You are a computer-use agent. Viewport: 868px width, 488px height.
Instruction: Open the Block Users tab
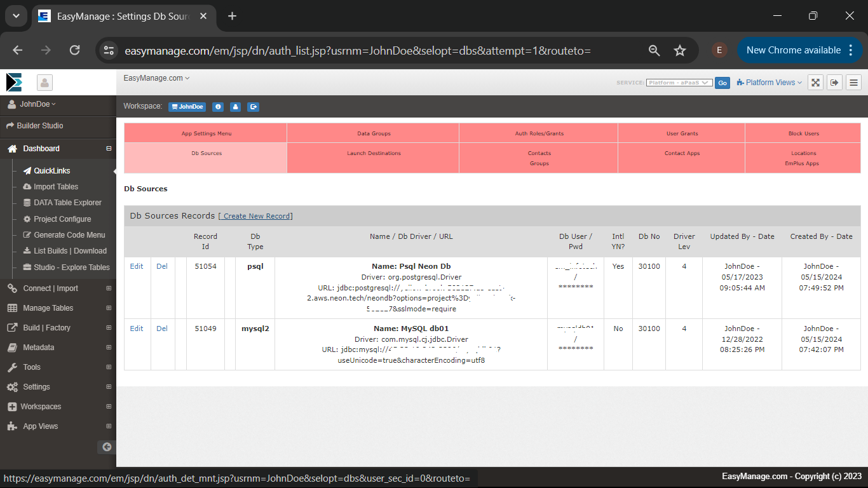804,133
